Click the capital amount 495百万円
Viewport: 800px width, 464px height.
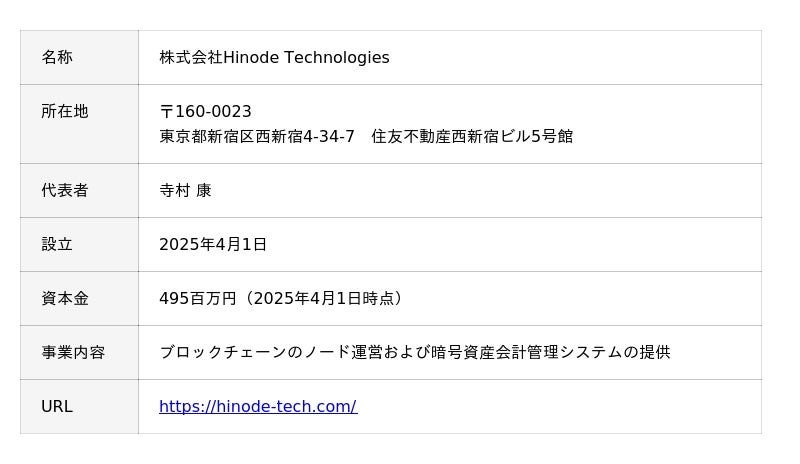197,298
